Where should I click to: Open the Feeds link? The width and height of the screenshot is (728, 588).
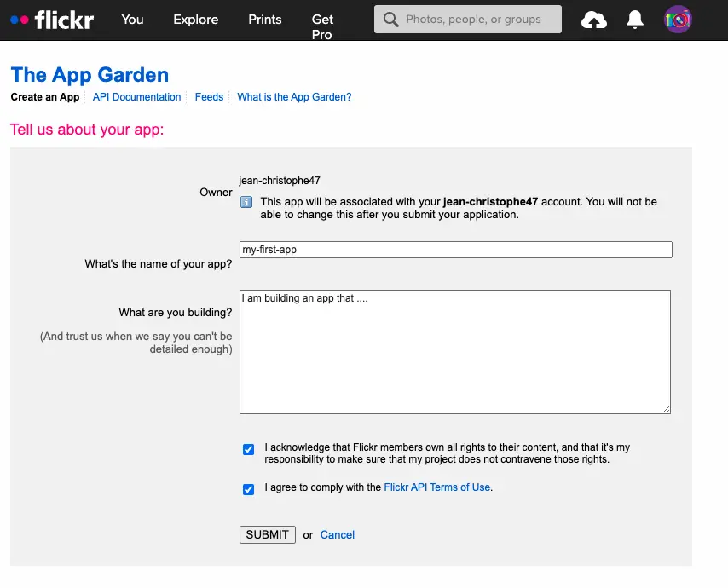(x=209, y=97)
